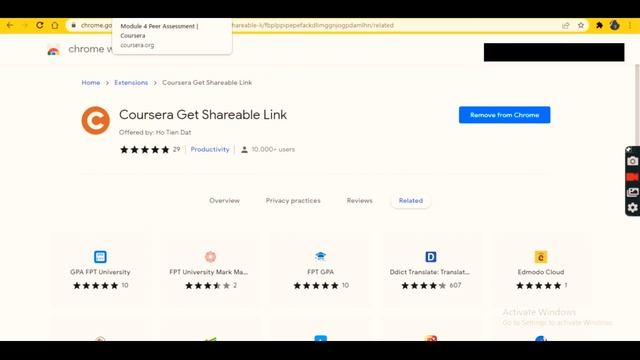Open the browser home page icon
The height and width of the screenshot is (360, 640).
click(55, 25)
